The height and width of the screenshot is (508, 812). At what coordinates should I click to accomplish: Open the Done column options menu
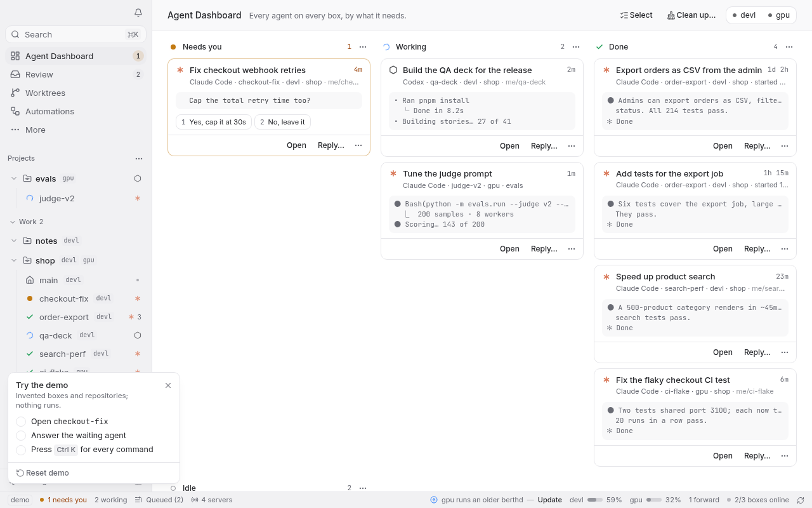click(x=789, y=46)
